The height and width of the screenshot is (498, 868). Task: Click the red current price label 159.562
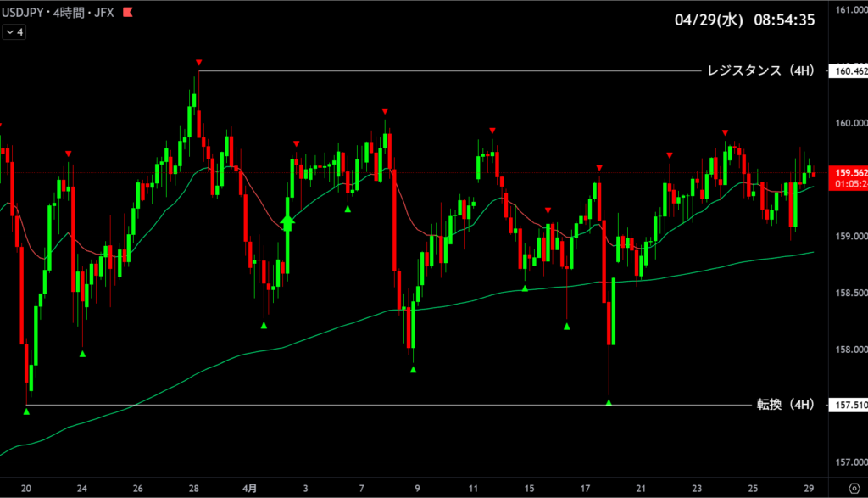click(x=850, y=173)
